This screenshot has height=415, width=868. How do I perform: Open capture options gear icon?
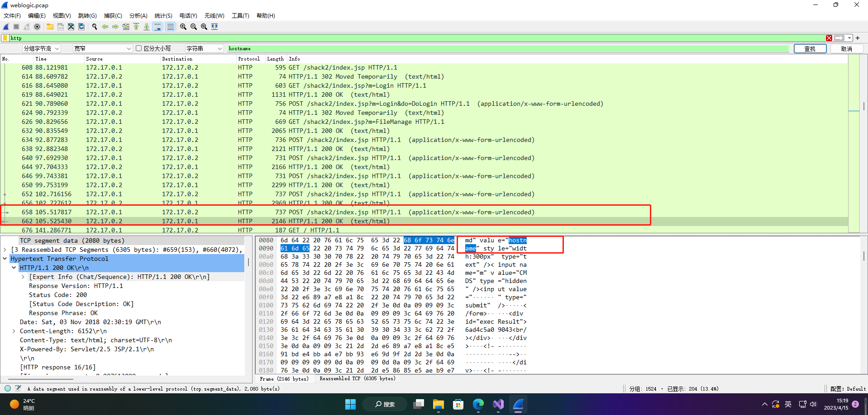(37, 27)
